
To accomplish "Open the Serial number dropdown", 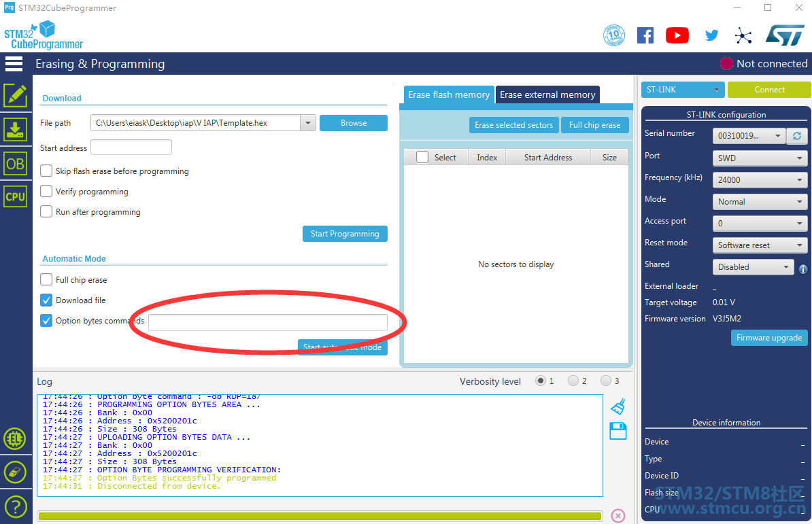I will pyautogui.click(x=749, y=135).
